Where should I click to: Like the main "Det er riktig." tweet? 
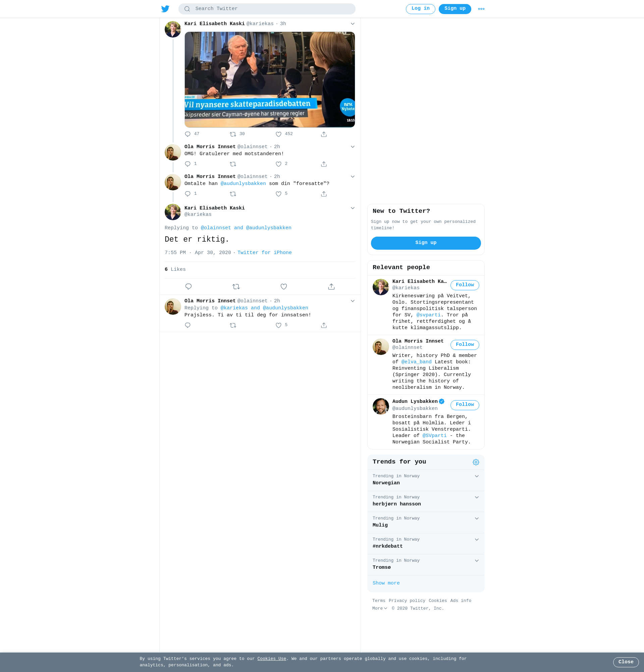(283, 287)
